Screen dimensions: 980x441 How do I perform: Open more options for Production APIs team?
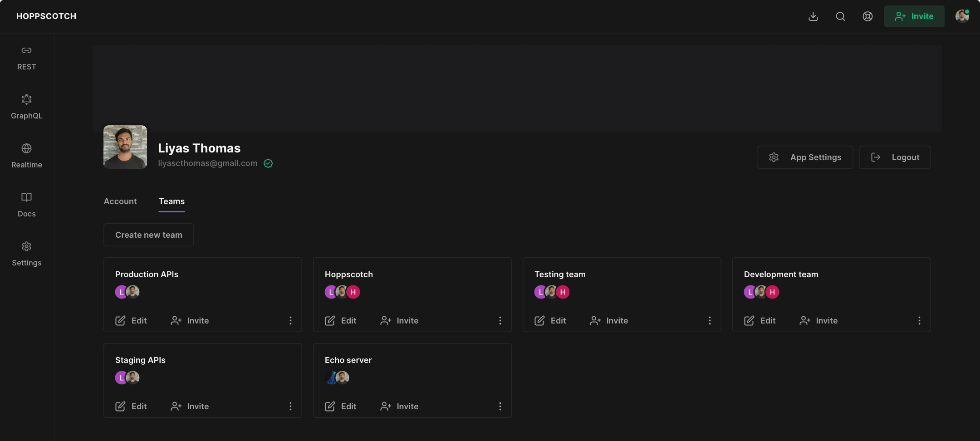pos(290,321)
